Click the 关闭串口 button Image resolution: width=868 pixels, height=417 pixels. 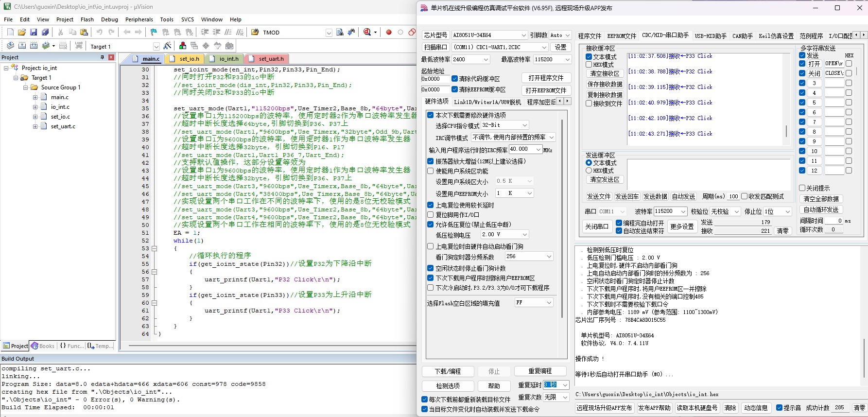(597, 226)
